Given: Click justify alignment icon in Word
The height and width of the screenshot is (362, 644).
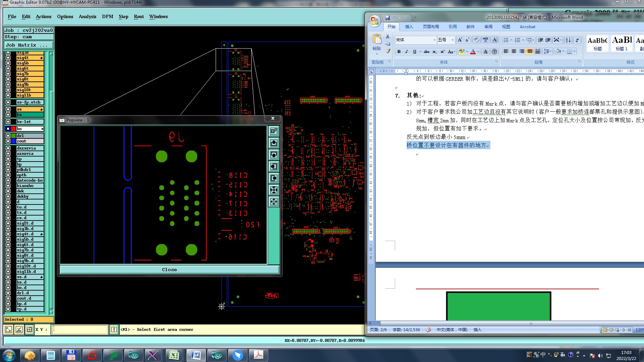Looking at the screenshot, I should 530,51.
